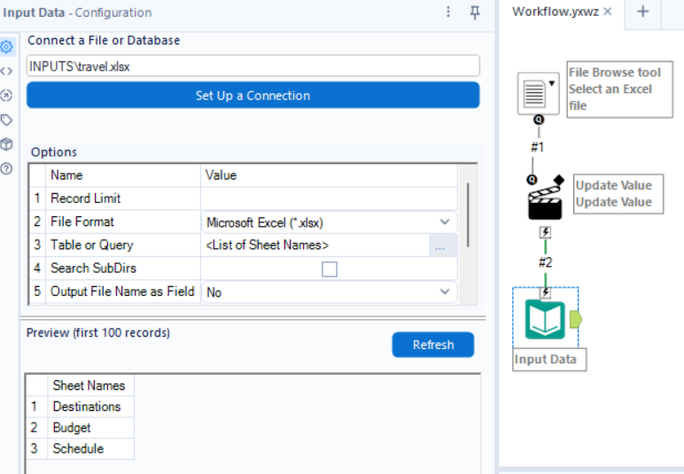Click the #1 connection label
This screenshot has height=474, width=684.
click(x=537, y=147)
